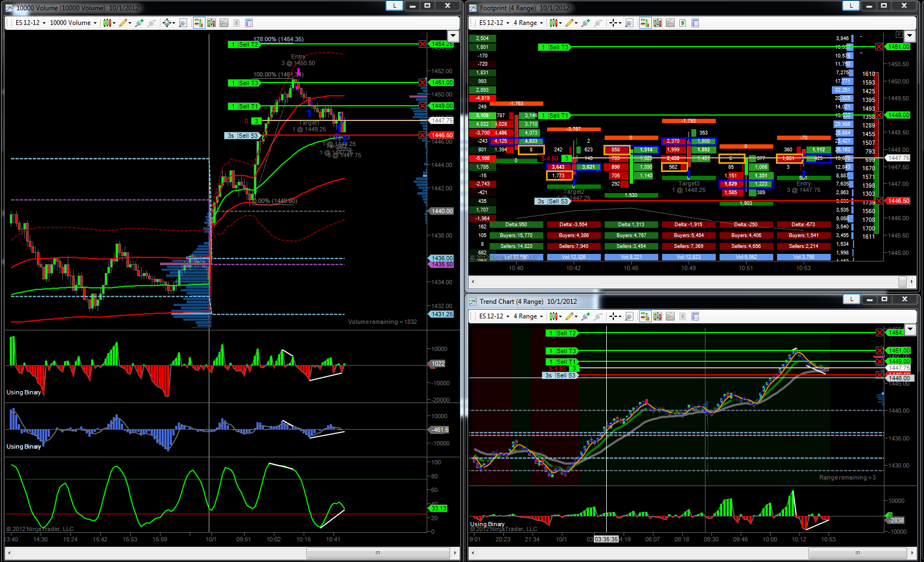Open ES 12-12 instrument dropdown in Trend Chart

(x=493, y=316)
